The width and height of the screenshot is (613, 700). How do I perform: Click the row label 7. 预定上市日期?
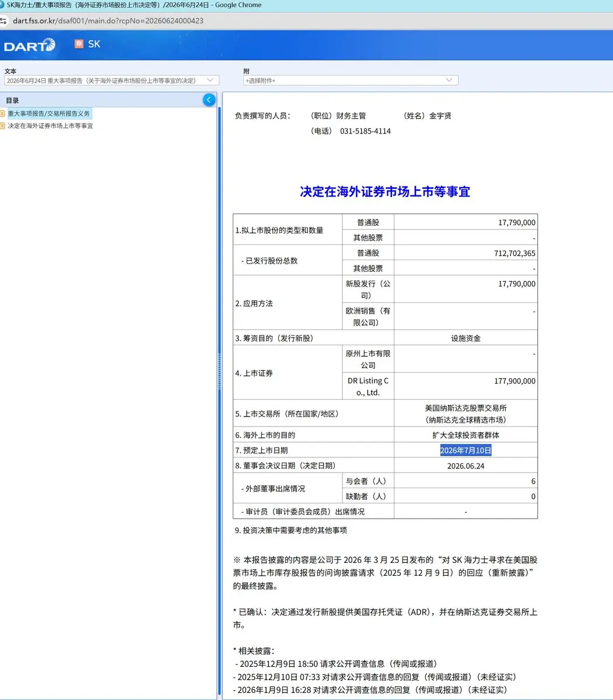(x=261, y=450)
